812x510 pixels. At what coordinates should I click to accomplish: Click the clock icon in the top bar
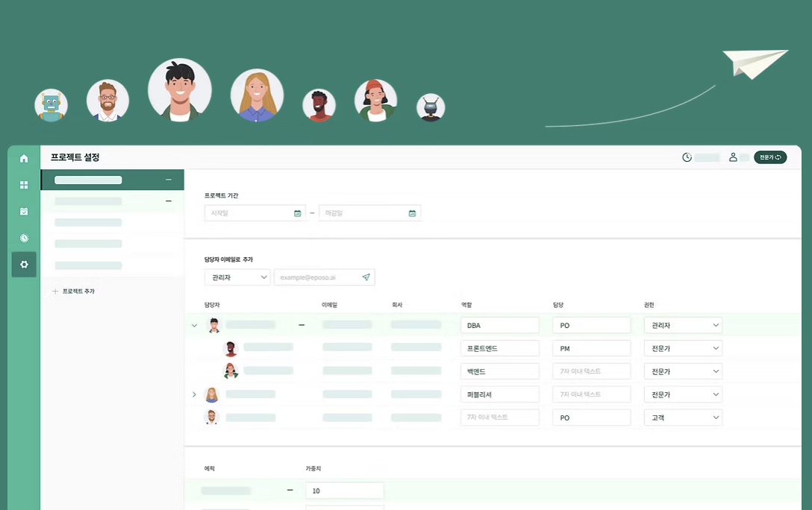686,157
